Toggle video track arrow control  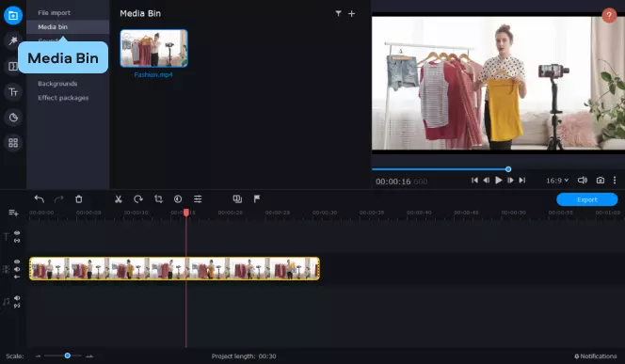coord(17,277)
